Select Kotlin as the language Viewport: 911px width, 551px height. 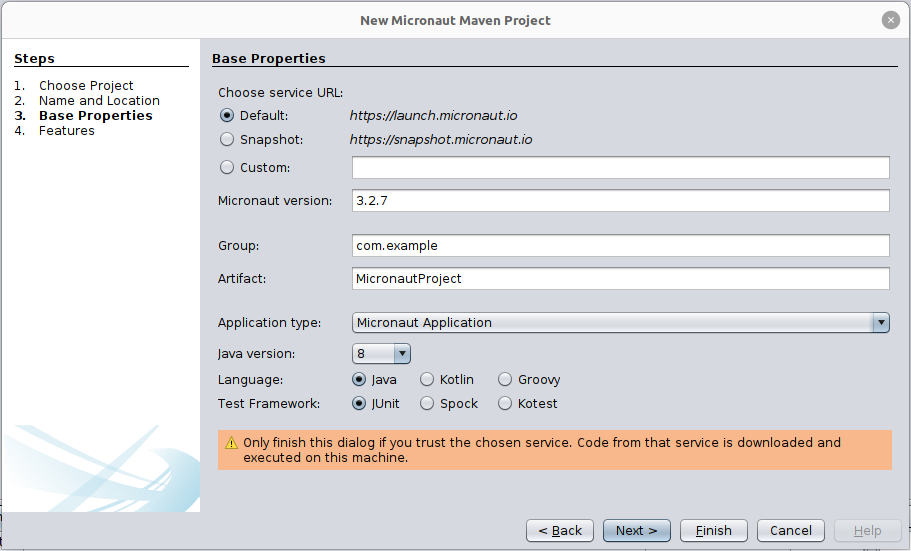click(427, 380)
